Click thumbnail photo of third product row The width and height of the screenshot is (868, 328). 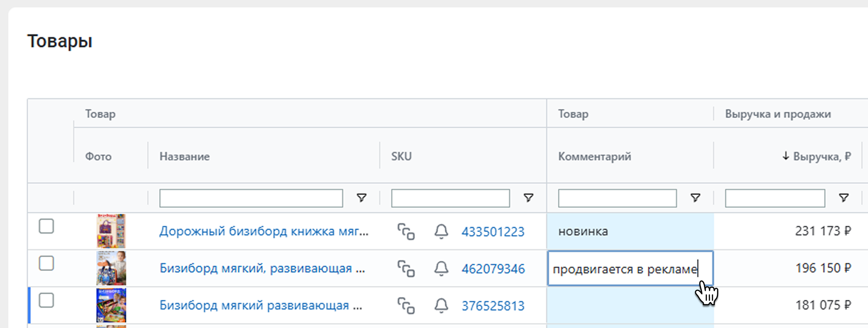click(111, 305)
